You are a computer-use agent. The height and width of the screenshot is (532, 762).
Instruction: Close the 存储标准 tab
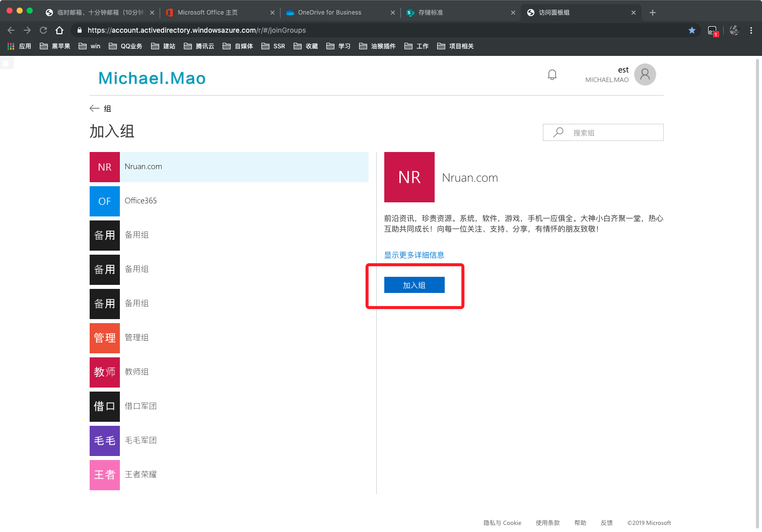[x=513, y=13]
